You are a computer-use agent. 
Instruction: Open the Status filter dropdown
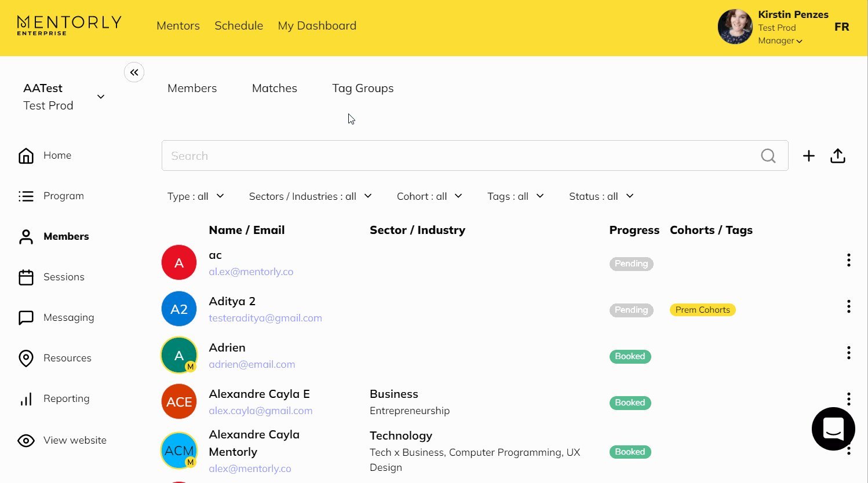click(x=601, y=196)
